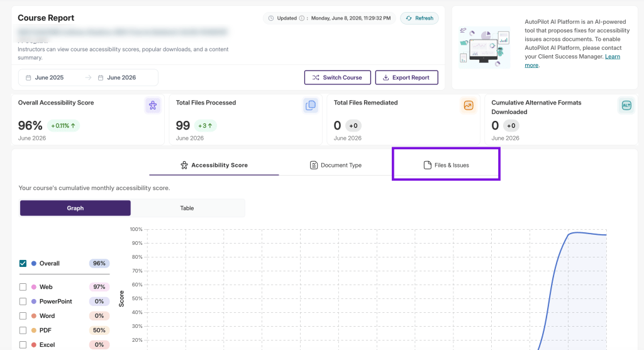The height and width of the screenshot is (350, 644).
Task: Click the Overall Accessibility Score person icon
Action: pos(153,105)
